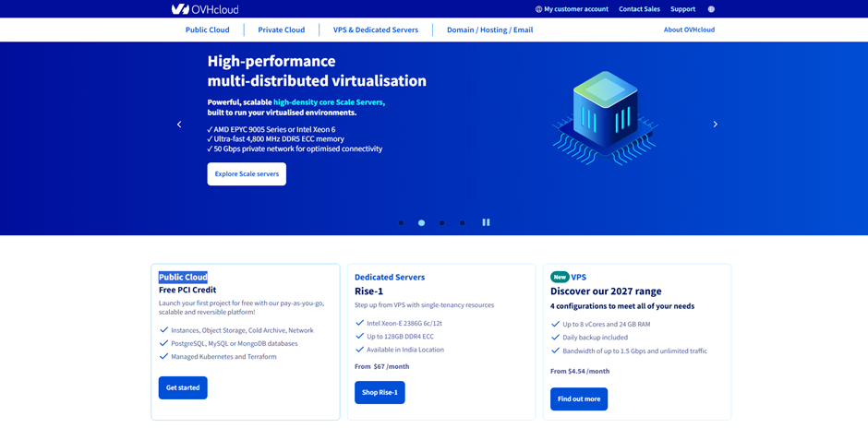Image resolution: width=868 pixels, height=428 pixels.
Task: Click Discover our 2027 range title
Action: click(x=606, y=291)
